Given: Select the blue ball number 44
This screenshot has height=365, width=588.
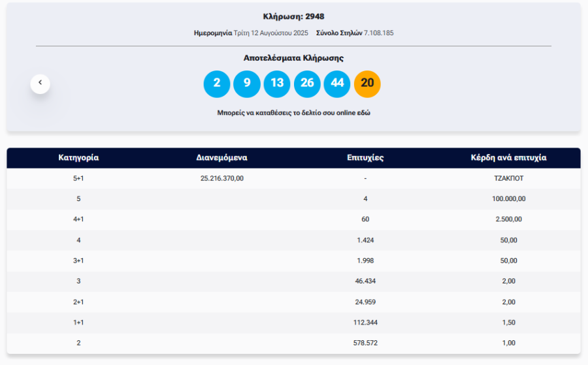Looking at the screenshot, I should pos(337,84).
